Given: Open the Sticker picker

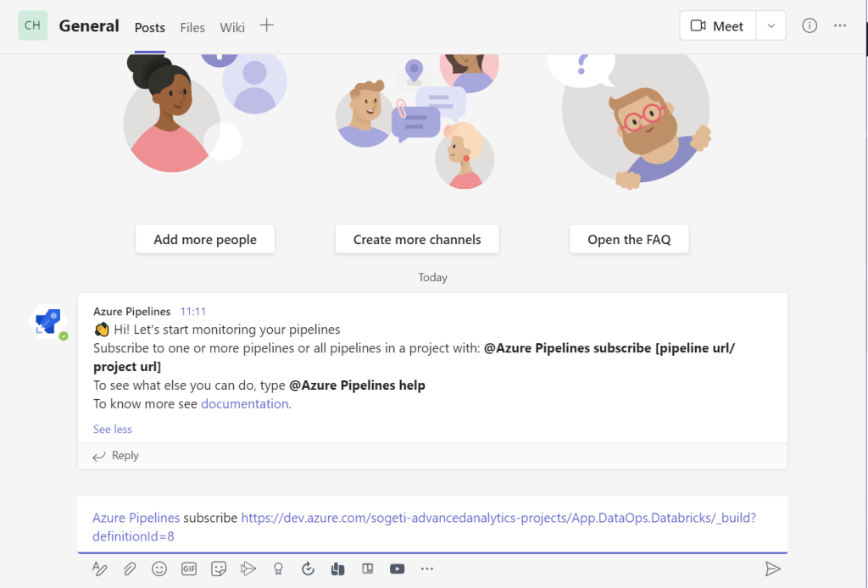Looking at the screenshot, I should pyautogui.click(x=219, y=569).
